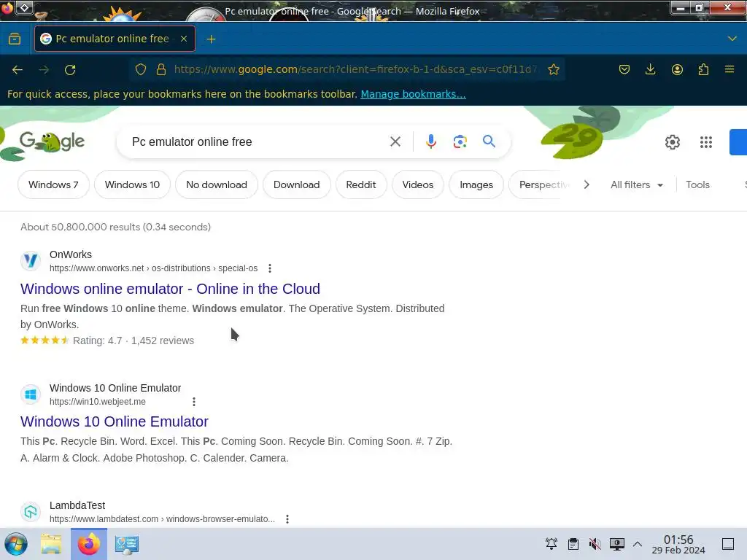Select the Windows 10 filter chip
747x560 pixels.
pos(132,184)
